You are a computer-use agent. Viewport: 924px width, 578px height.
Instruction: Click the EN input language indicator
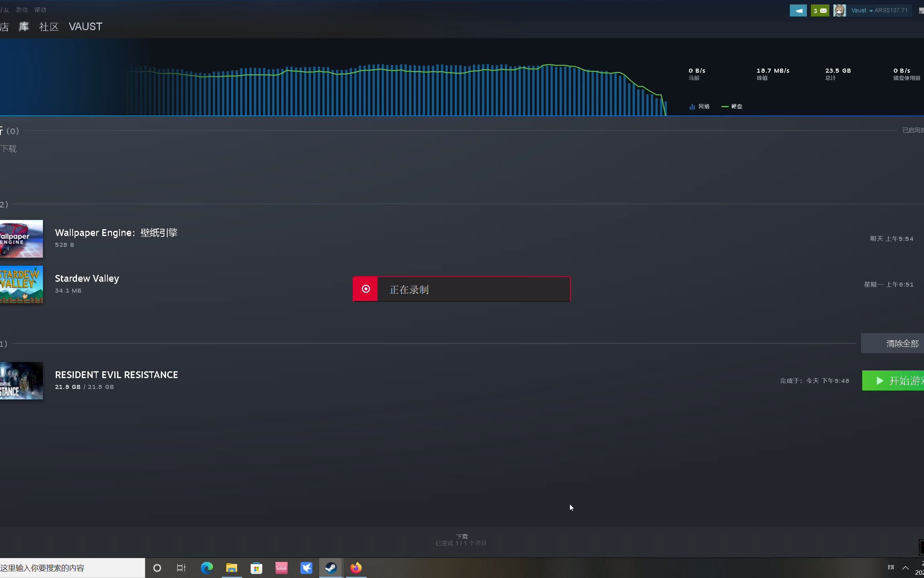891,567
